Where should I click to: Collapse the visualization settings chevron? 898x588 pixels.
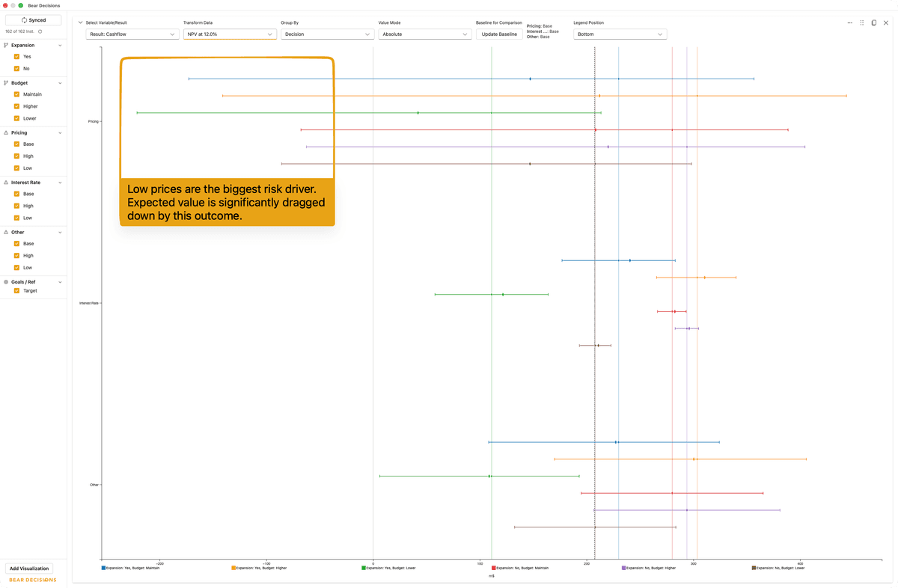(x=80, y=22)
